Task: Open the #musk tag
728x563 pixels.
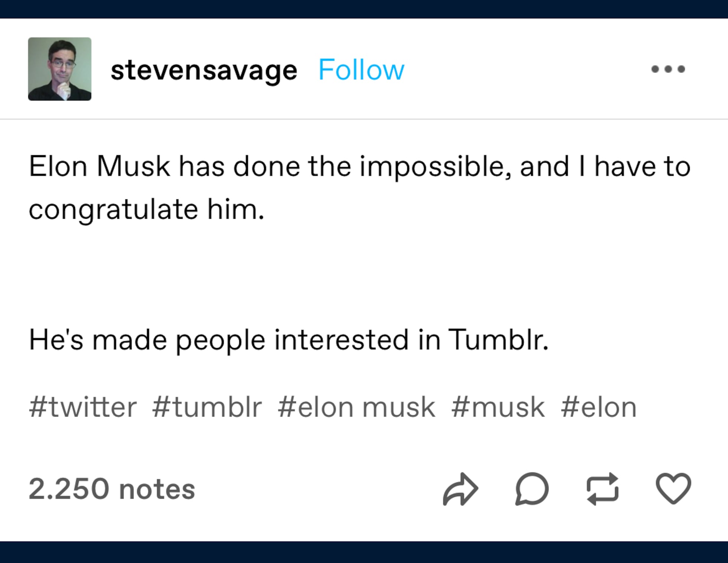Action: [x=498, y=407]
